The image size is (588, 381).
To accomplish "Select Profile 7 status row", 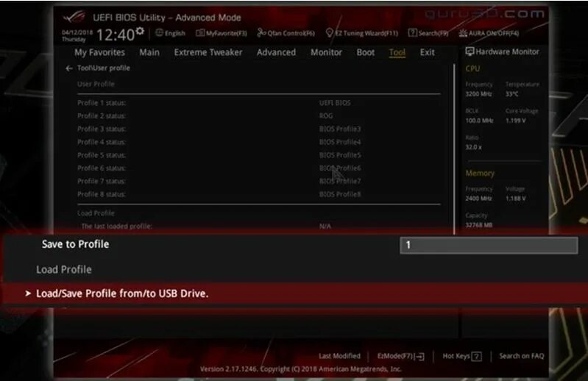I will 259,182.
